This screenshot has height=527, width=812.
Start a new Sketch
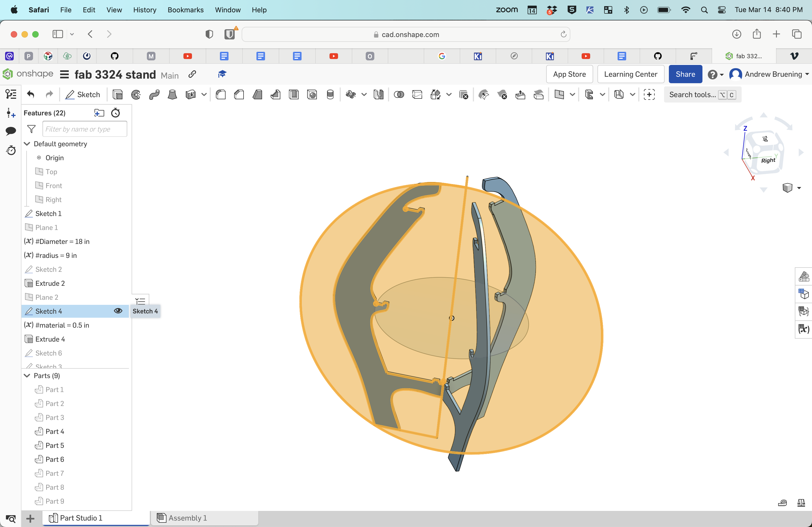(82, 94)
